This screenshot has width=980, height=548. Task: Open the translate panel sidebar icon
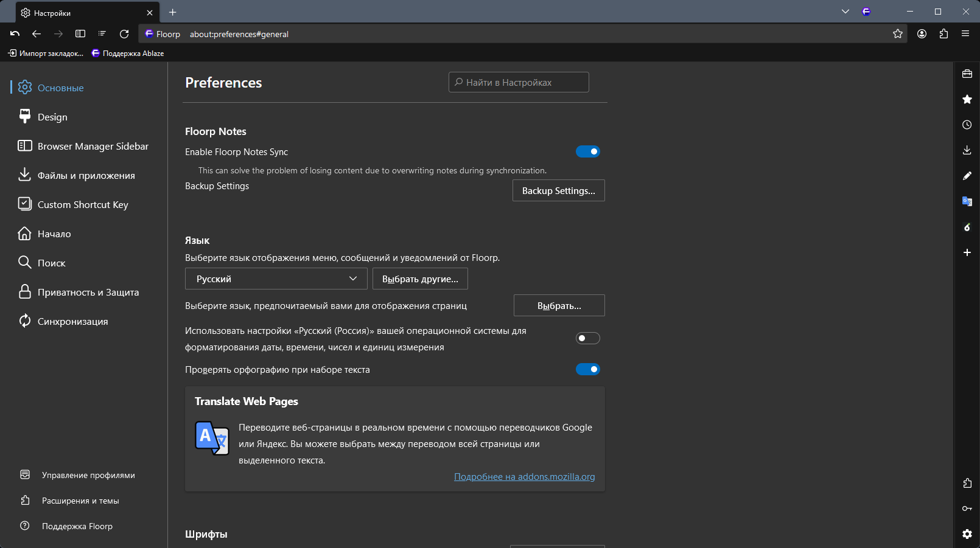[x=967, y=201]
